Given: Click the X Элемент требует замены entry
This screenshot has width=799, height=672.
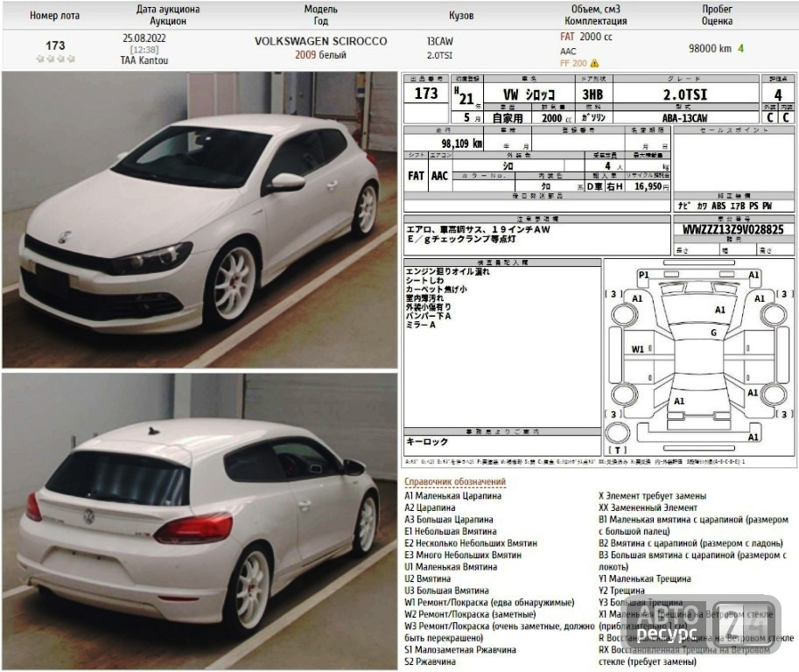Looking at the screenshot, I should point(652,496).
